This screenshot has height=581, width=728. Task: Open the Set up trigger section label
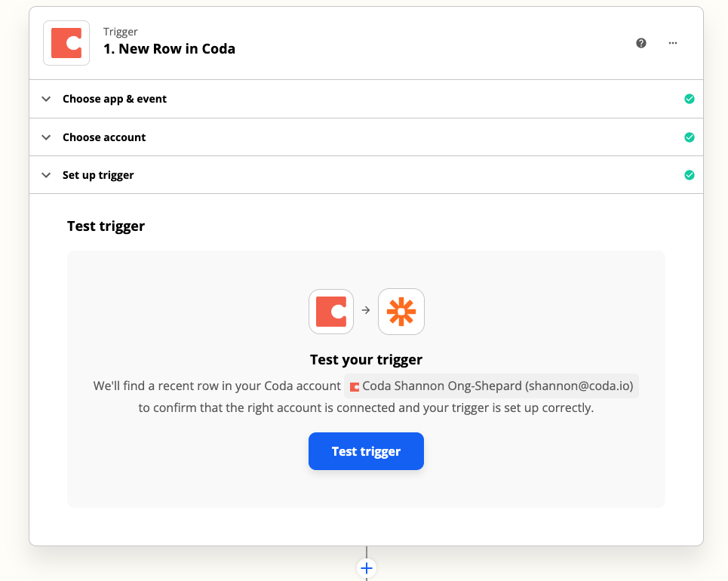98,175
